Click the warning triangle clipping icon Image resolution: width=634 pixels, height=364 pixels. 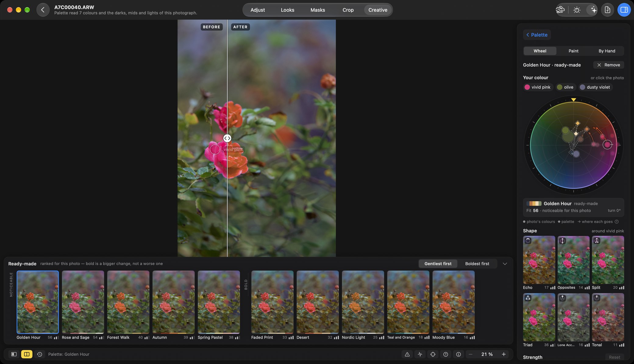point(407,354)
